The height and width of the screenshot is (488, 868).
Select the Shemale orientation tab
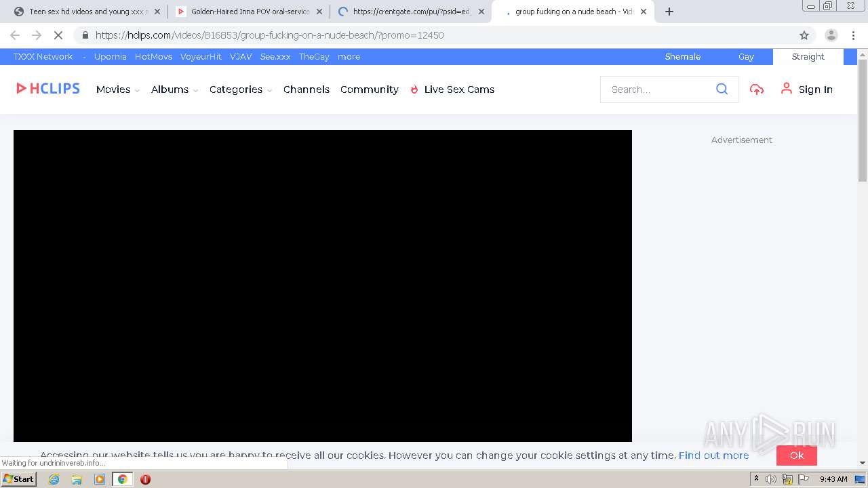tap(682, 57)
